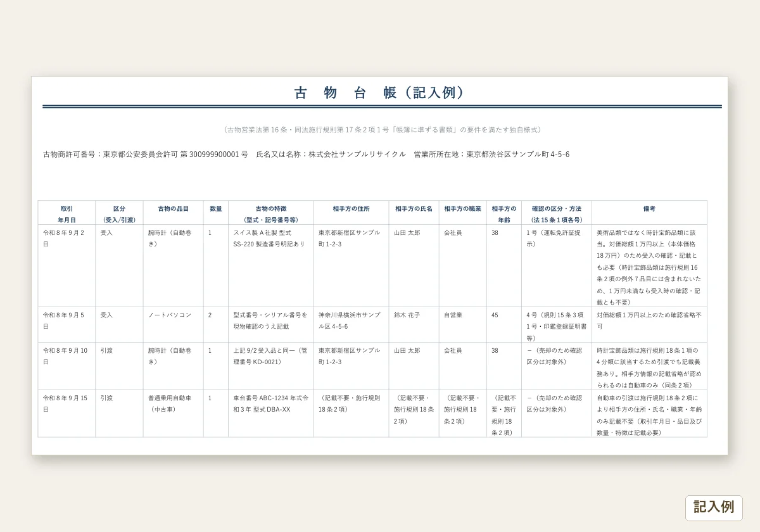This screenshot has height=532, width=760.
Task: Click the 車台番号 ABC-1234 feature cell
Action: pyautogui.click(x=271, y=413)
